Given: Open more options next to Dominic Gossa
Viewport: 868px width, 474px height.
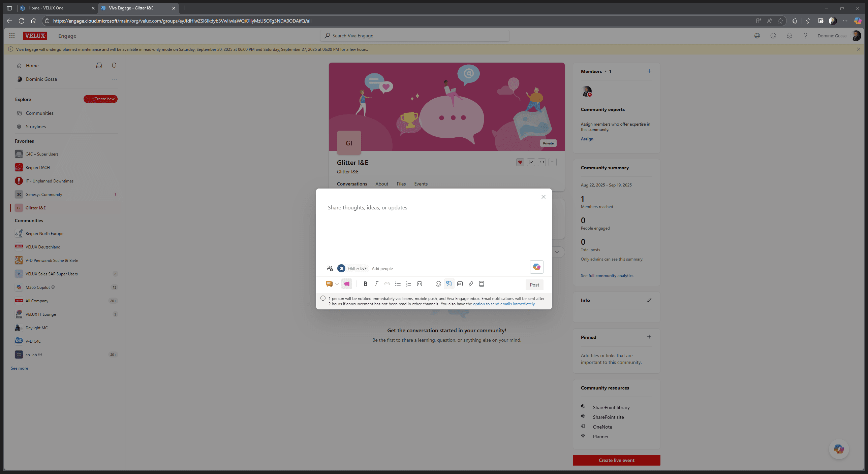Looking at the screenshot, I should [114, 79].
